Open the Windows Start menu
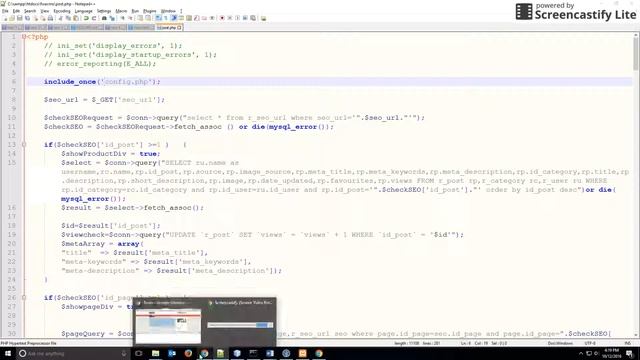640x360 pixels. click(7, 353)
